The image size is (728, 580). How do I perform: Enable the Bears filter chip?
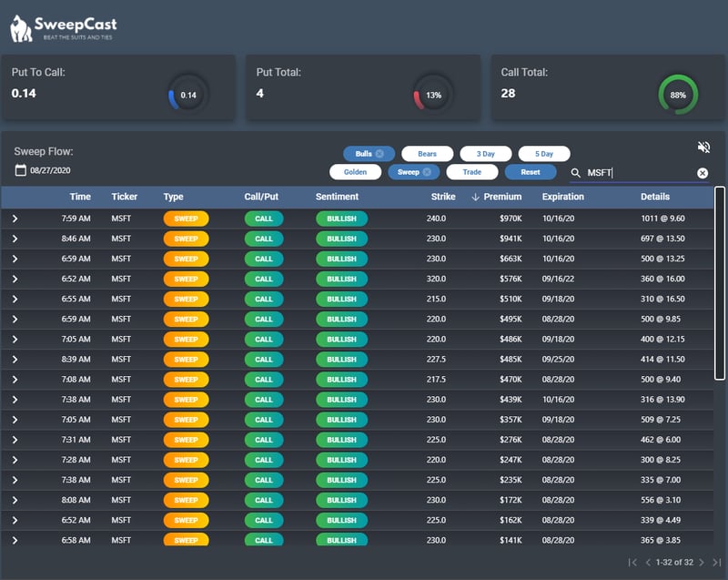[427, 154]
